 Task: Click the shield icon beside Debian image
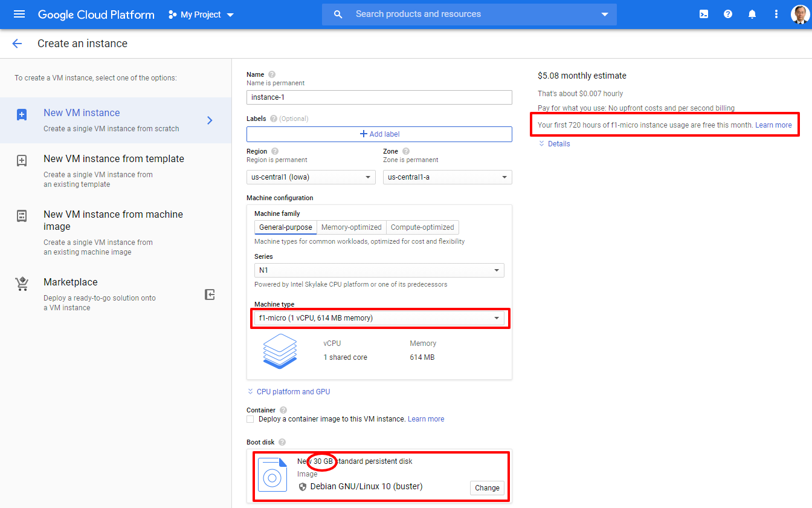pos(303,487)
